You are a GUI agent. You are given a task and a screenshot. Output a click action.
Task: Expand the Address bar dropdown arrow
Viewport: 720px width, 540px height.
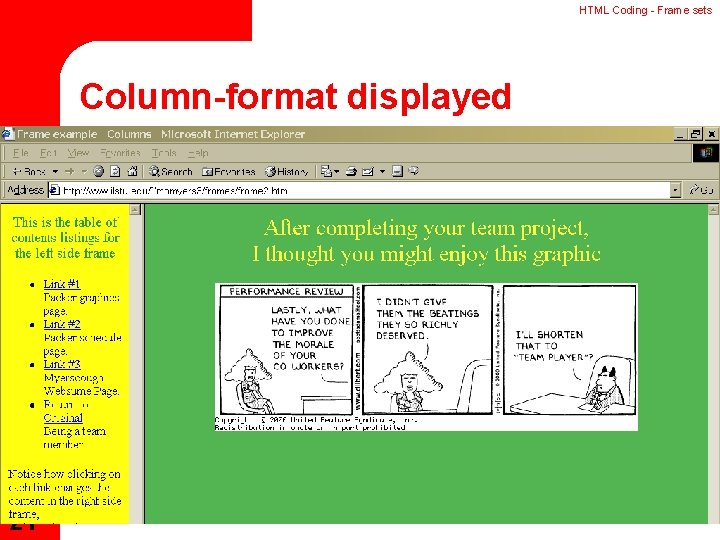[675, 190]
